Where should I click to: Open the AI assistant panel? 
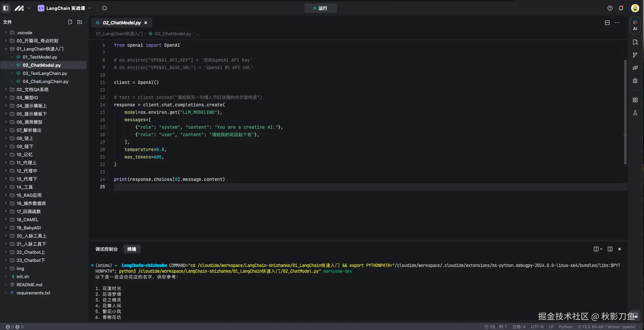pyautogui.click(x=635, y=25)
